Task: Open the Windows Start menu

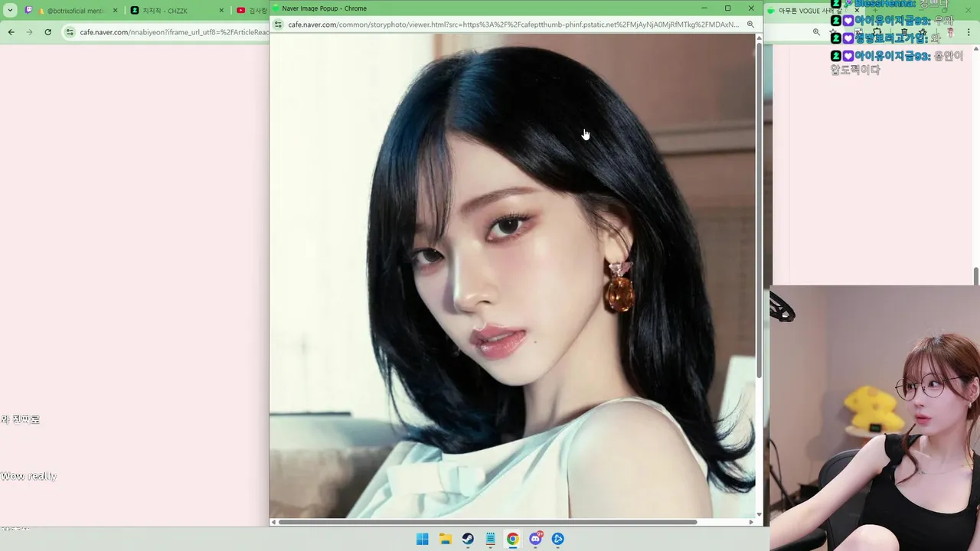Action: point(422,539)
